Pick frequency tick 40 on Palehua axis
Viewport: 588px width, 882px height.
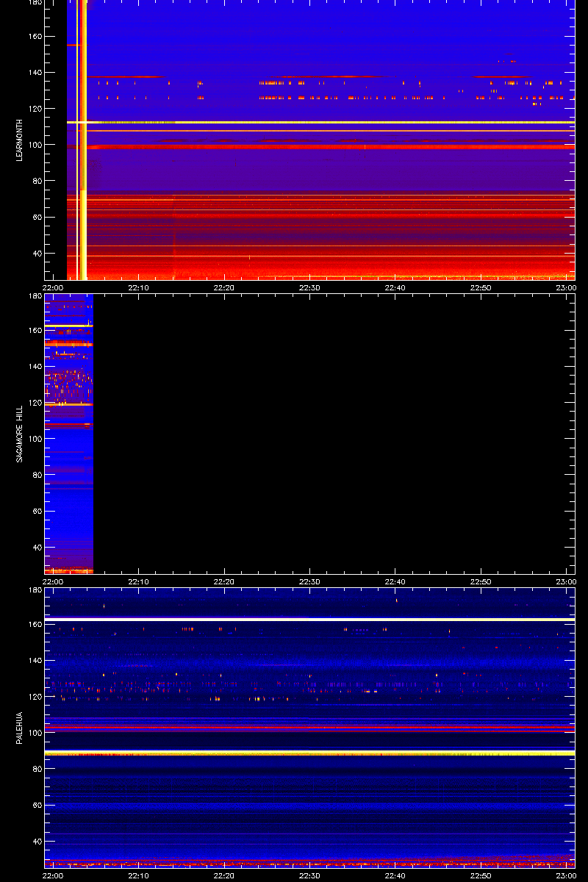coord(37,842)
